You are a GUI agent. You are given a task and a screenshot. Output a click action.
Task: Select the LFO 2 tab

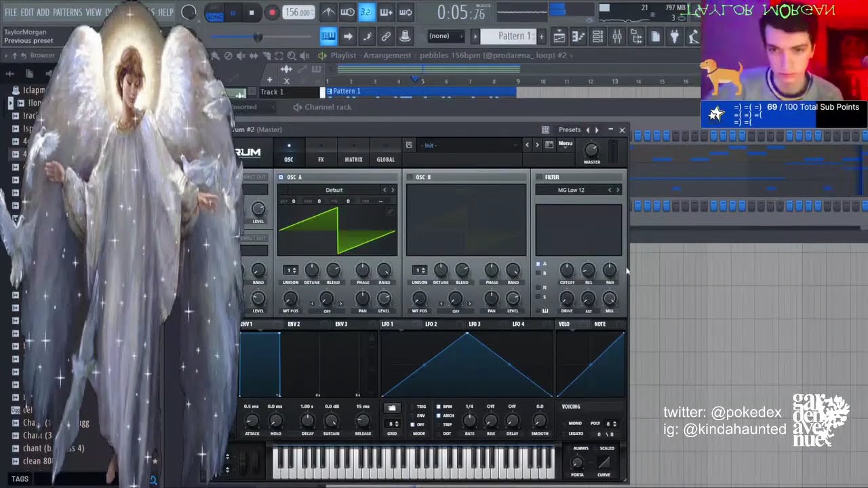431,324
